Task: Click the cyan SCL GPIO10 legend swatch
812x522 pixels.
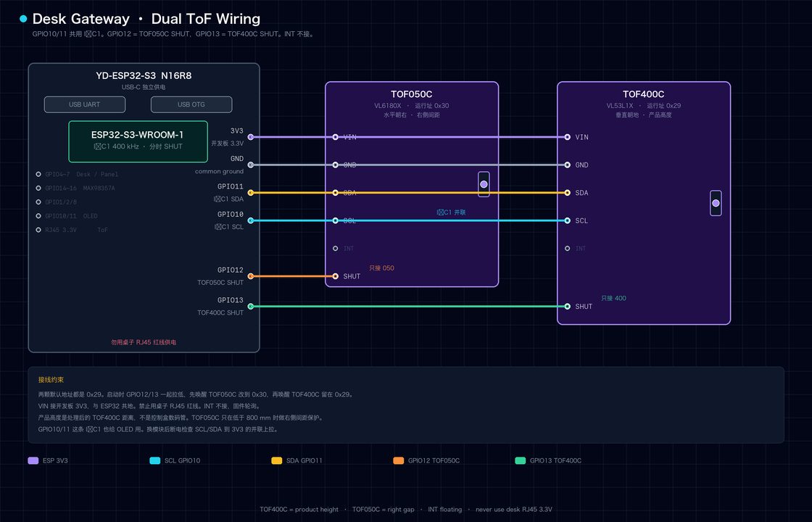Action: click(155, 460)
